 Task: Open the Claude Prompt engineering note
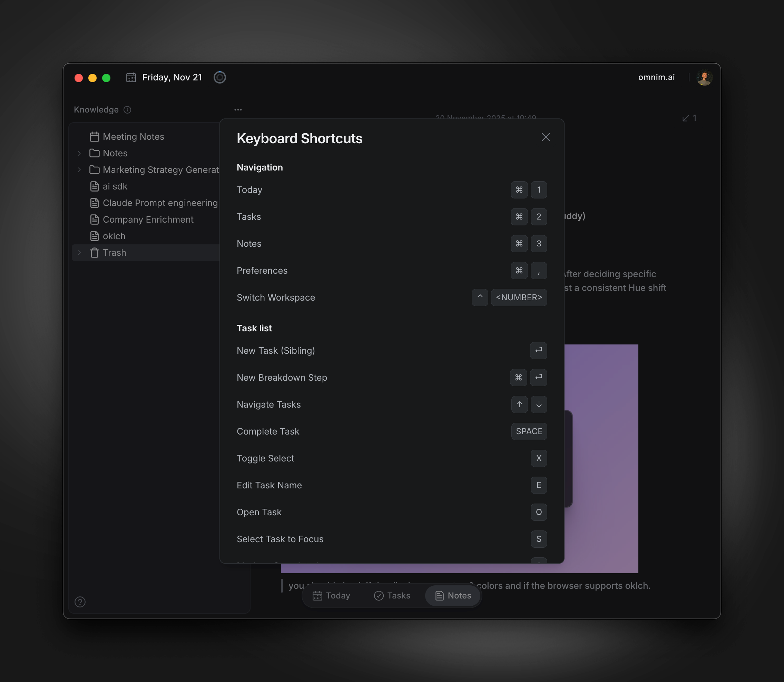[160, 203]
